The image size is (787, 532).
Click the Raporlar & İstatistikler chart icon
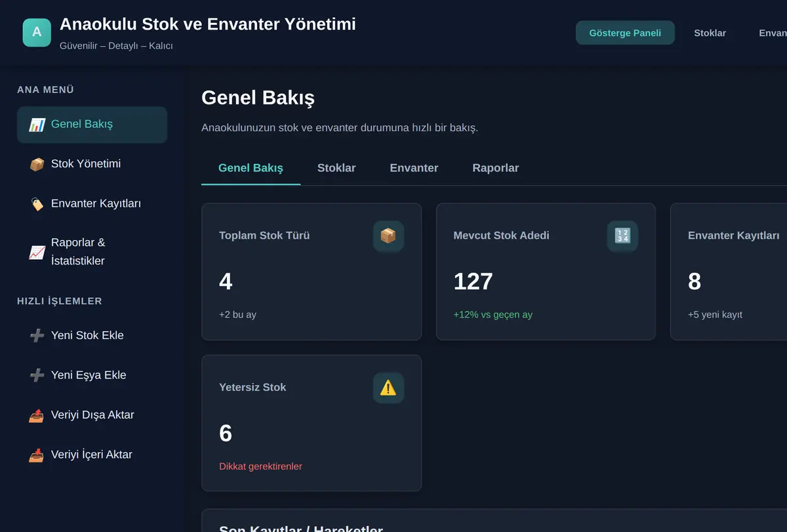[x=37, y=252]
